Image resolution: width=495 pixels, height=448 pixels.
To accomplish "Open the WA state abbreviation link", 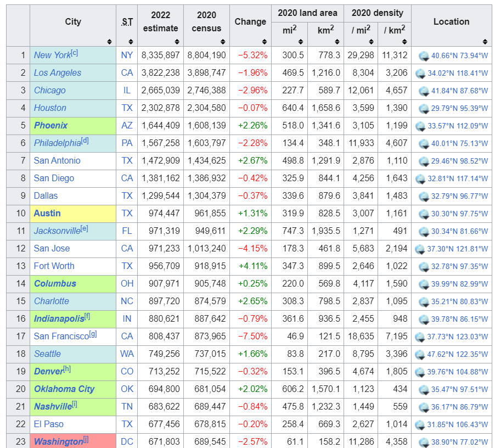I will pos(127,354).
